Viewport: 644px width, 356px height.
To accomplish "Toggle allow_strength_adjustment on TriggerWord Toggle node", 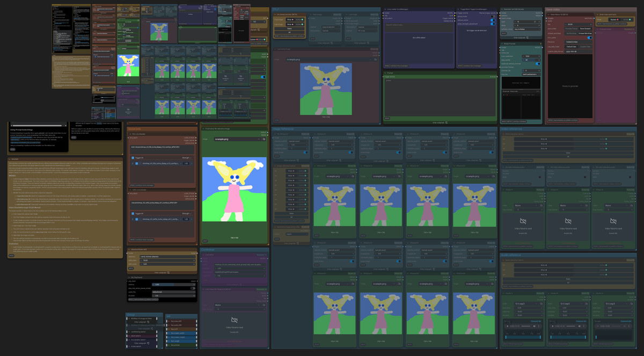I will (x=493, y=24).
